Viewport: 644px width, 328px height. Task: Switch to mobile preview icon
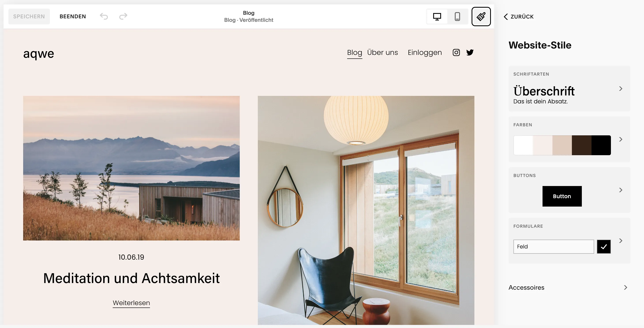click(457, 17)
